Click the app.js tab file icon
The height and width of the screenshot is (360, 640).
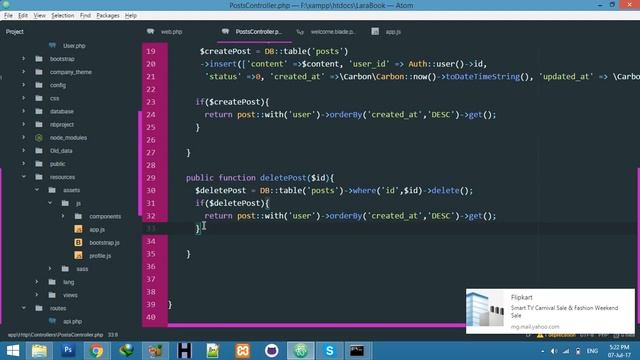pyautogui.click(x=375, y=31)
